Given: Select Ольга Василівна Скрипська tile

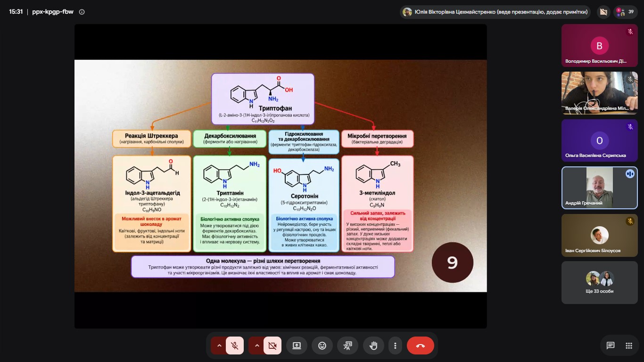Looking at the screenshot, I should click(x=599, y=140).
